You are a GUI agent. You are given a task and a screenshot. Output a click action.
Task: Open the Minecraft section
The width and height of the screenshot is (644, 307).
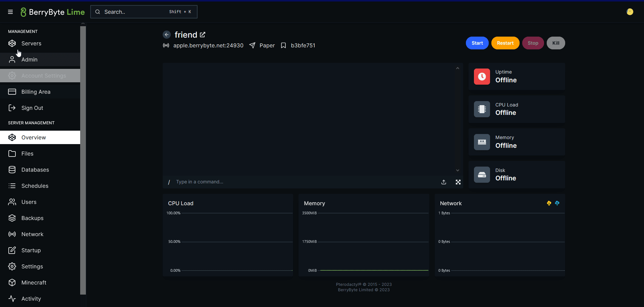point(40,282)
